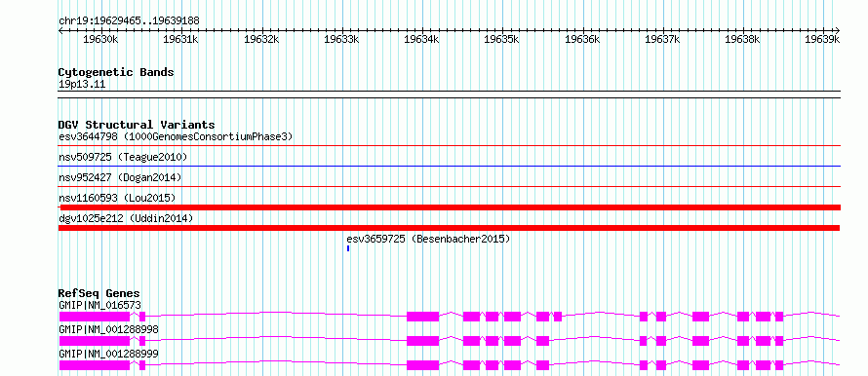
Task: Click the RefSeq Genes track heading
Action: click(x=99, y=293)
